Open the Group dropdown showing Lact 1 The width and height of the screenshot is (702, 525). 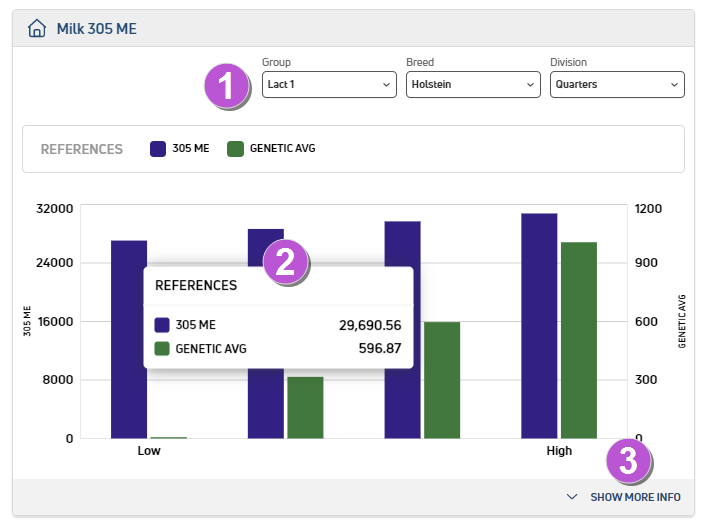coord(329,85)
